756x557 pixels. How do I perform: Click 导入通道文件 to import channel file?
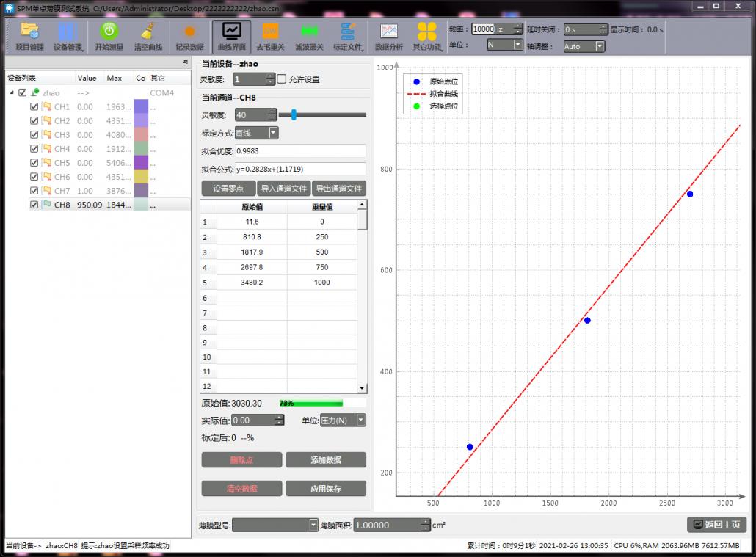click(x=283, y=189)
